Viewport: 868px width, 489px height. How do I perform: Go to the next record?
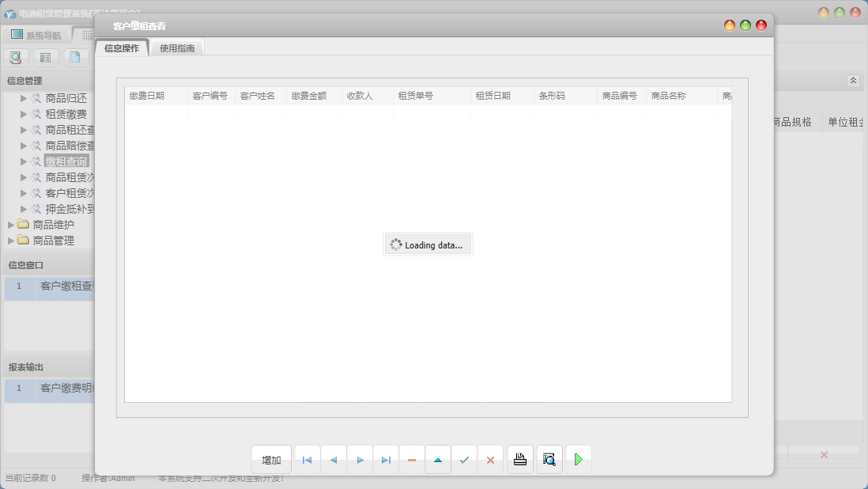360,460
